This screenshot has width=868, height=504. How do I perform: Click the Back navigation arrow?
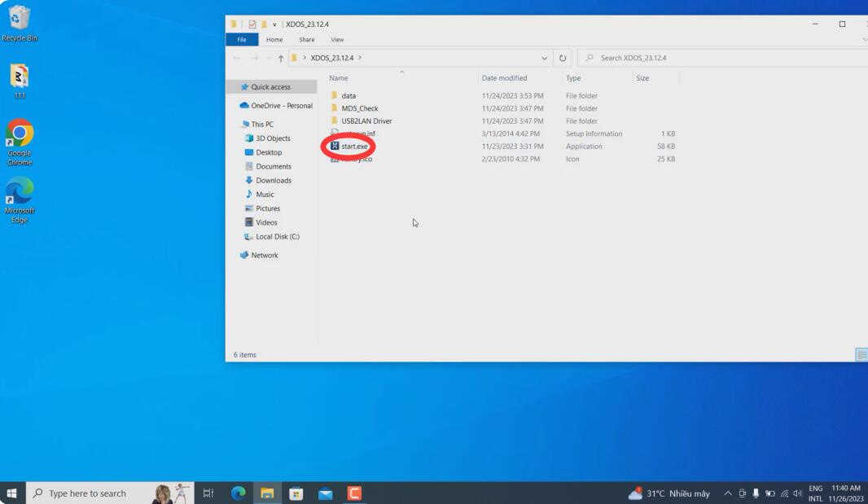click(x=237, y=58)
